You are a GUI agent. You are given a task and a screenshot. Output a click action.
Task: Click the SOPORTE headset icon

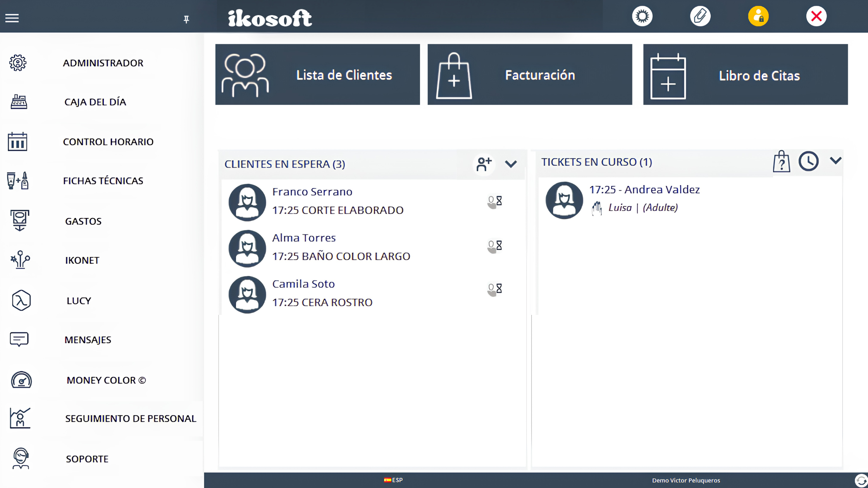point(21,459)
